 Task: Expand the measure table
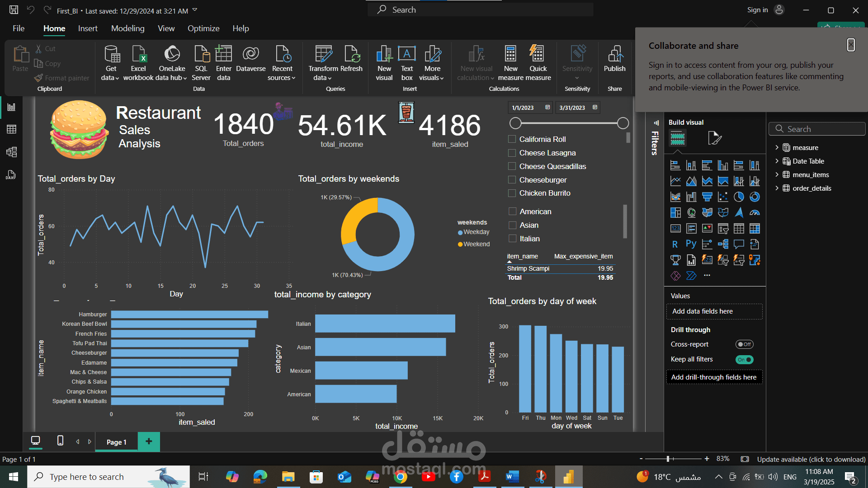tap(777, 147)
